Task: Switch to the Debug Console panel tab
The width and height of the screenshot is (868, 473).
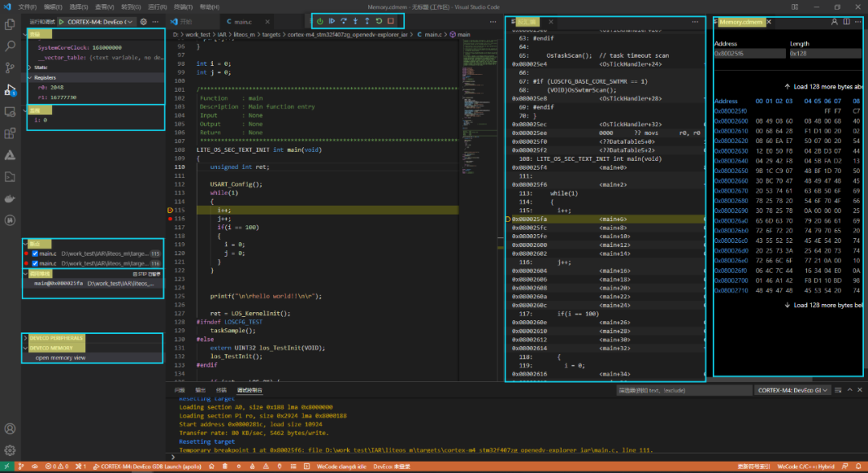Action: [x=250, y=390]
